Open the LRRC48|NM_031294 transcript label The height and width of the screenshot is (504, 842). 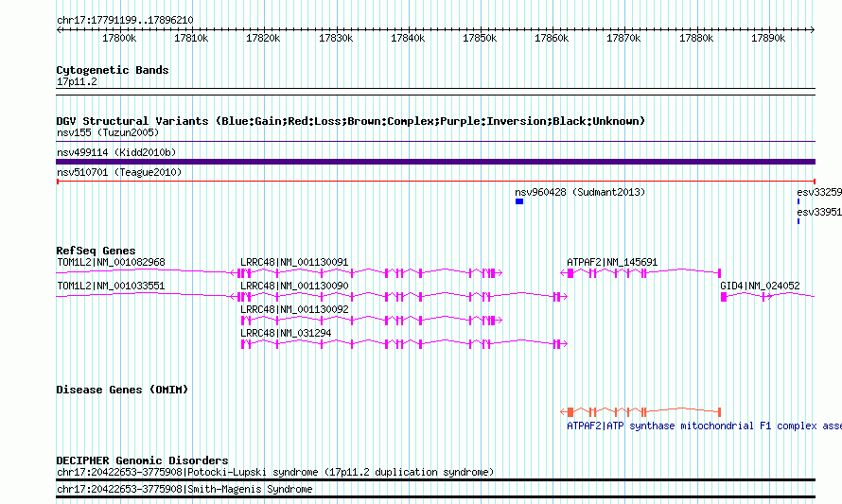(x=286, y=333)
